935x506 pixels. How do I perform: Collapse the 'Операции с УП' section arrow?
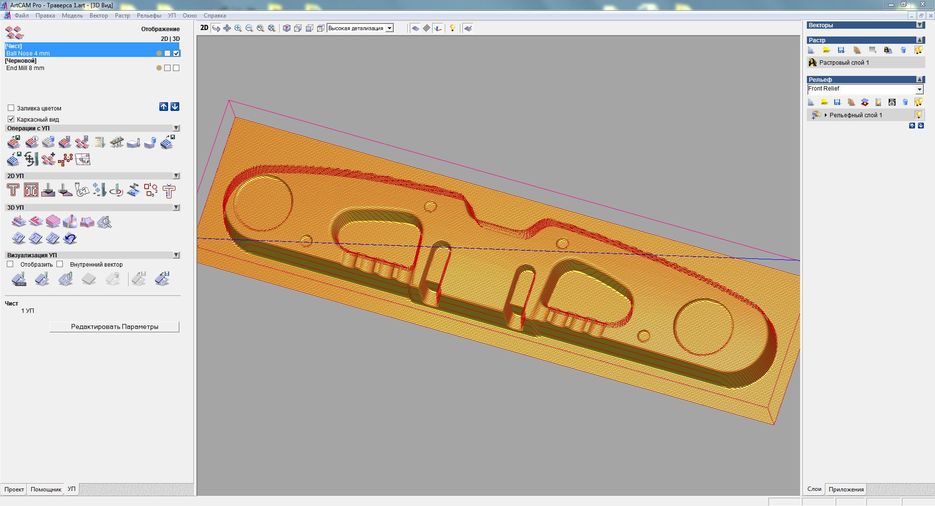point(177,128)
